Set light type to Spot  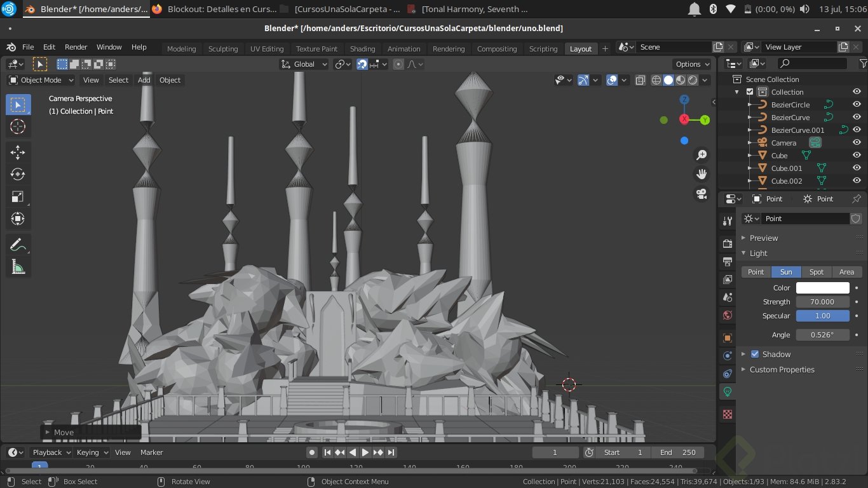pyautogui.click(x=816, y=271)
